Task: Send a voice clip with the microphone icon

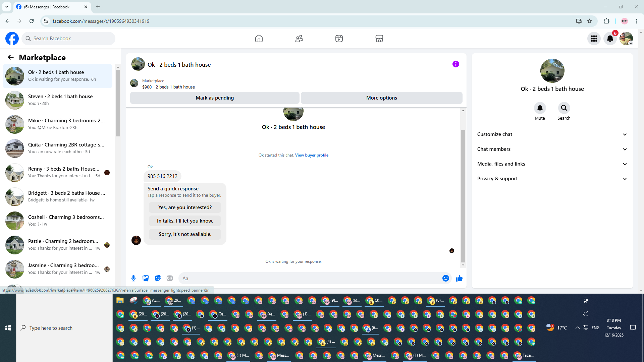Action: 133,278
